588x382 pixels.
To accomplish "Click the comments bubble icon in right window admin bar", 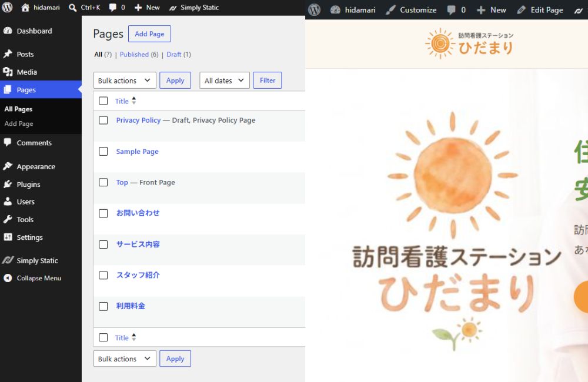I will click(x=452, y=10).
